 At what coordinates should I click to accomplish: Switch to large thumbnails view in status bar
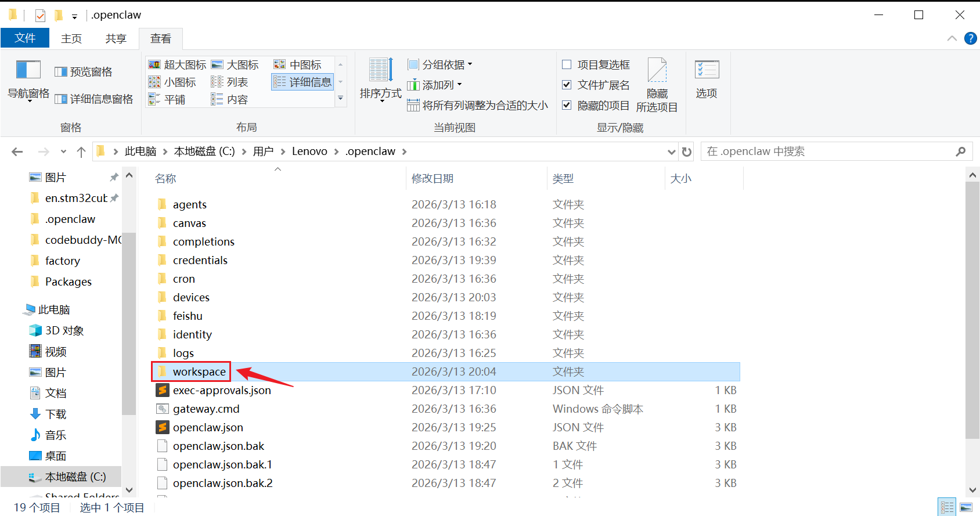point(966,507)
